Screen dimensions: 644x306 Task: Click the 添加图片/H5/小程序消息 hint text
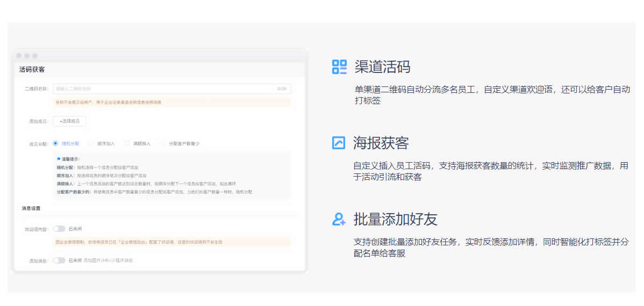tap(108, 260)
